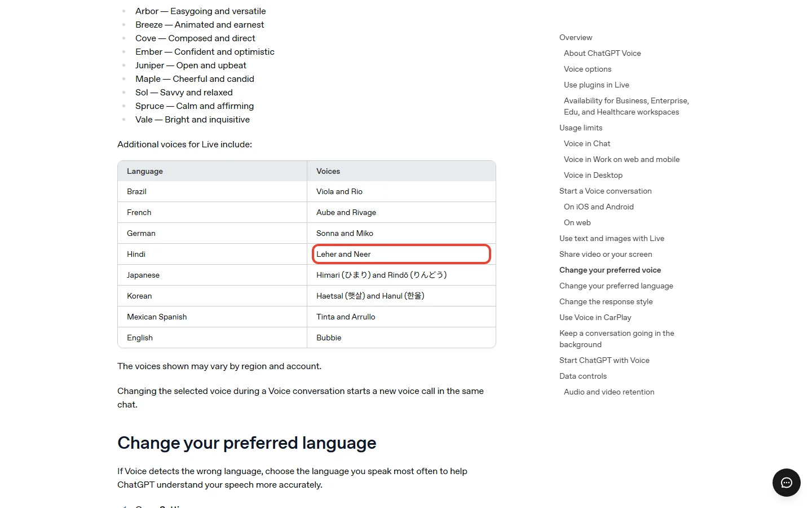Navigate to Start ChatGPT with Voice
812x508 pixels.
[x=604, y=360]
